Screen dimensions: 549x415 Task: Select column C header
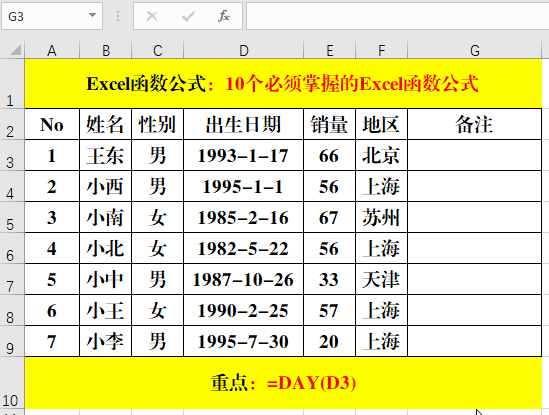pos(157,50)
